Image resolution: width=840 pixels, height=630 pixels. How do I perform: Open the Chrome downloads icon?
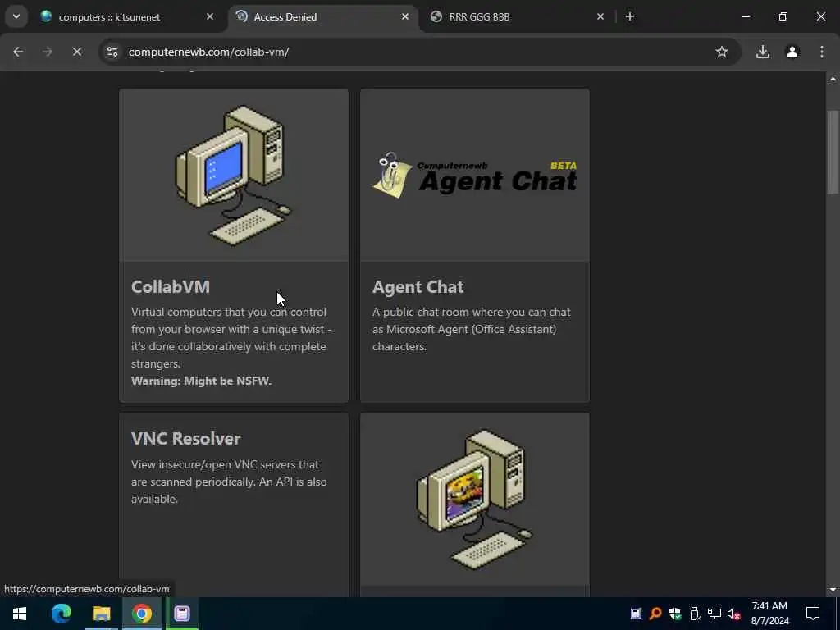click(x=763, y=52)
